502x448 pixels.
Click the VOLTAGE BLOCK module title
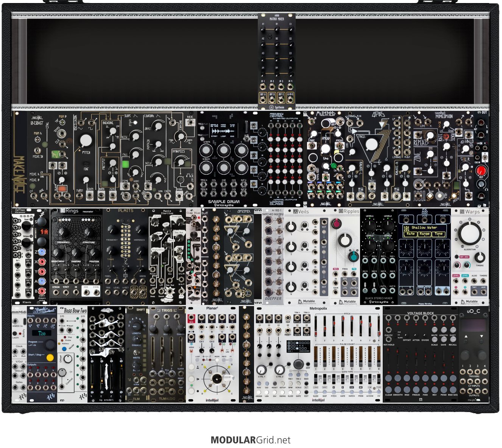point(421,313)
